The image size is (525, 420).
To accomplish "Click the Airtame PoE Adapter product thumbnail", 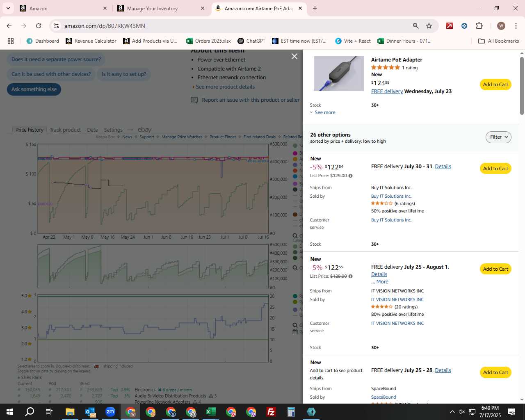I will [339, 73].
